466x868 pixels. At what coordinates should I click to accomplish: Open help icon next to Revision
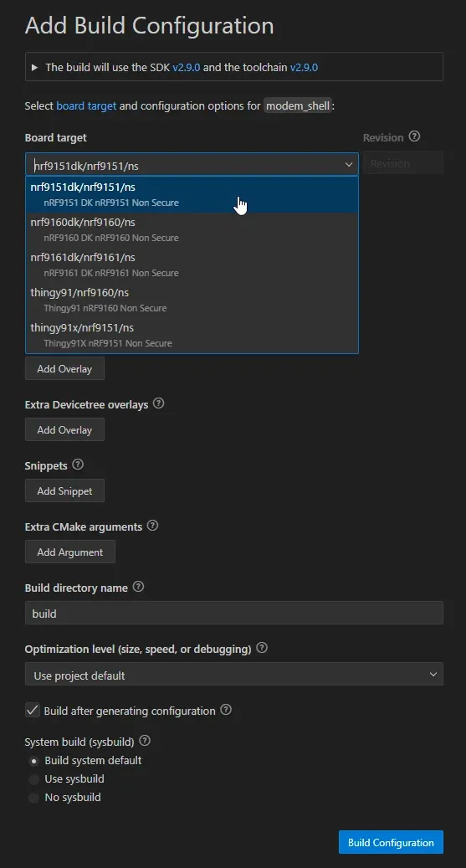(x=414, y=136)
